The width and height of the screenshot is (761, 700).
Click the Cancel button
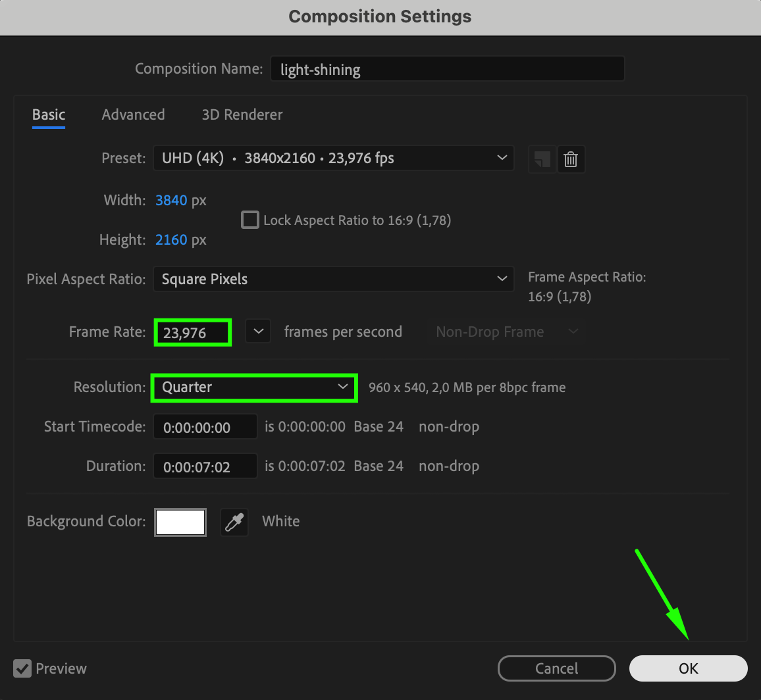[x=557, y=668]
